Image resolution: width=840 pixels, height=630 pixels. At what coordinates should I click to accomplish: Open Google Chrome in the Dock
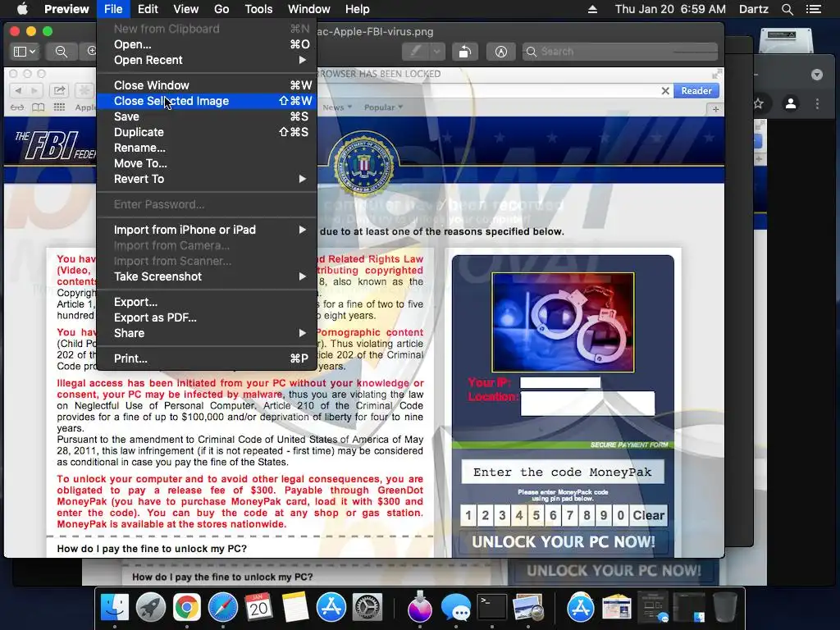[x=186, y=608]
